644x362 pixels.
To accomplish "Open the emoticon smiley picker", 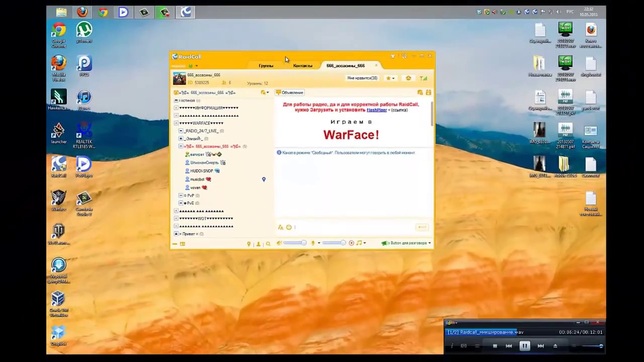I will (x=289, y=227).
